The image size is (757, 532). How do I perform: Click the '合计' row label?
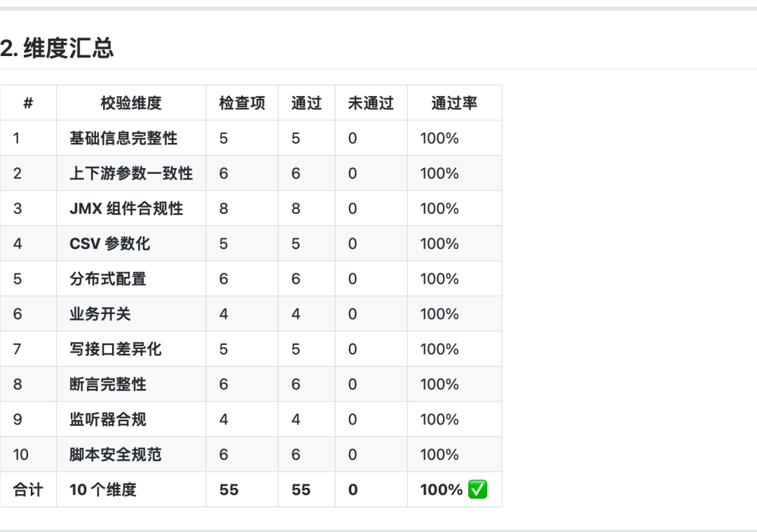(x=28, y=489)
